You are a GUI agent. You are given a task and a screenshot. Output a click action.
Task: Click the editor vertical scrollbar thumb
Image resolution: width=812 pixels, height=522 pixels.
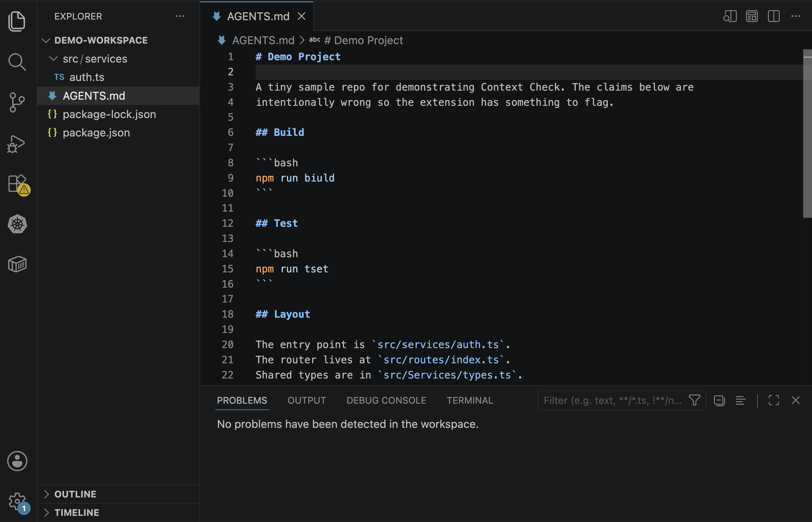tap(807, 134)
